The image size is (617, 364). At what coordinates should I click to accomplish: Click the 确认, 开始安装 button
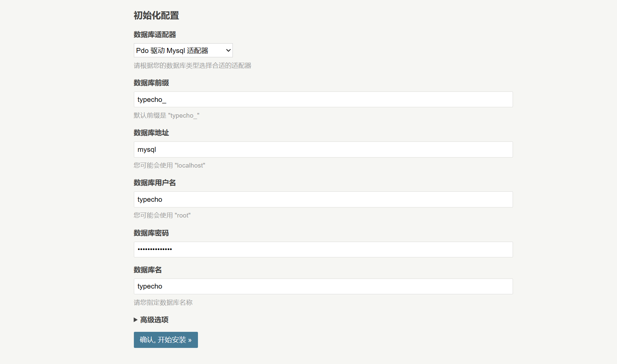[x=166, y=340]
